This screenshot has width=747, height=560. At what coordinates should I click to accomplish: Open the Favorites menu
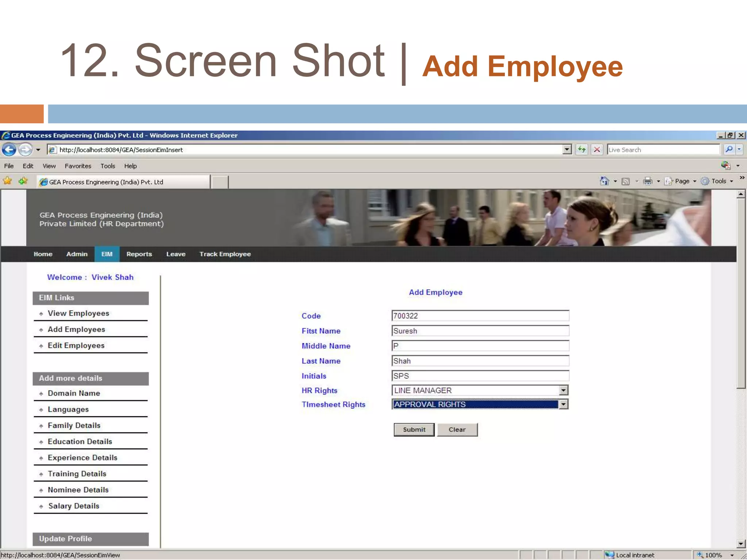pyautogui.click(x=78, y=166)
